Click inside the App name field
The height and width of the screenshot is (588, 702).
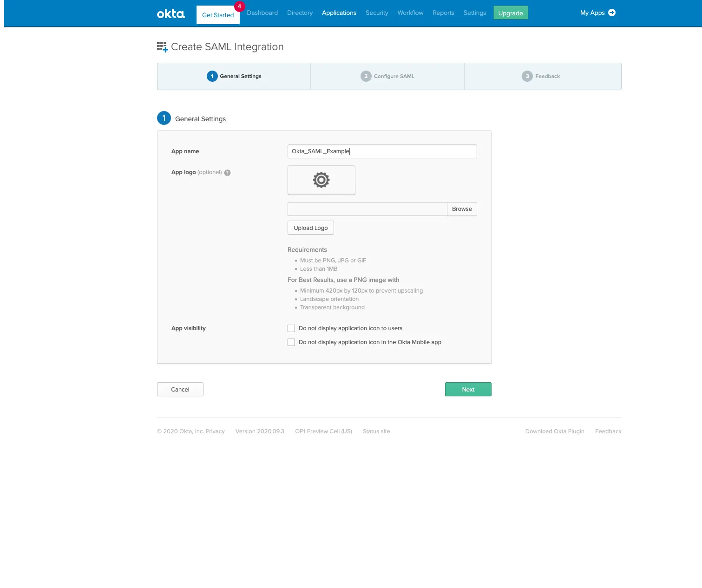point(382,151)
